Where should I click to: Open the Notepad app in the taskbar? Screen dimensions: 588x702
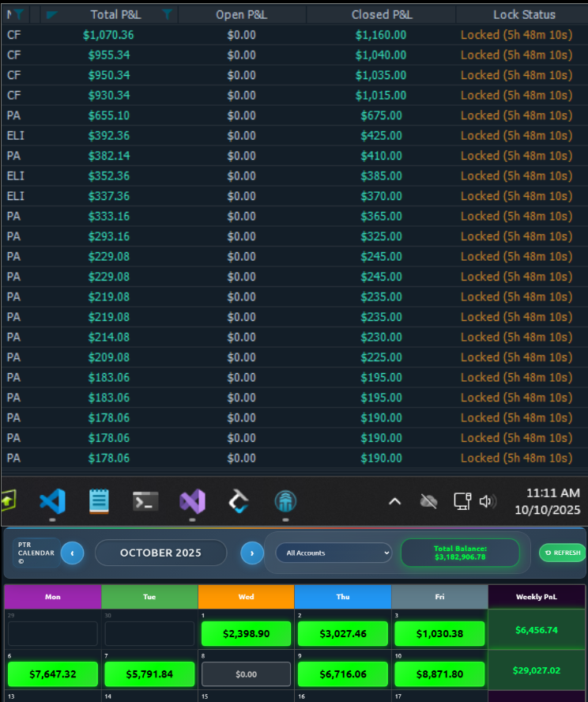click(x=99, y=501)
